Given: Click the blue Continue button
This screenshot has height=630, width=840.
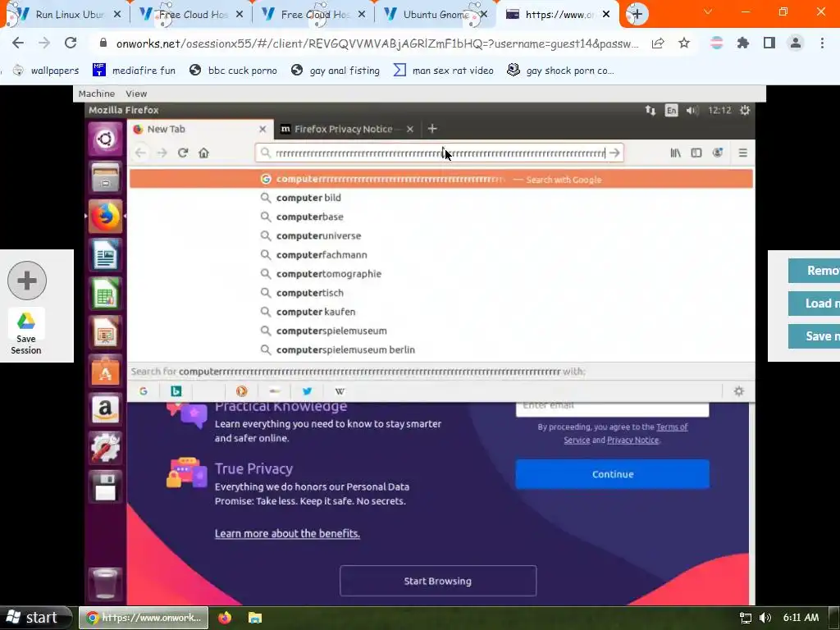Looking at the screenshot, I should [x=612, y=474].
